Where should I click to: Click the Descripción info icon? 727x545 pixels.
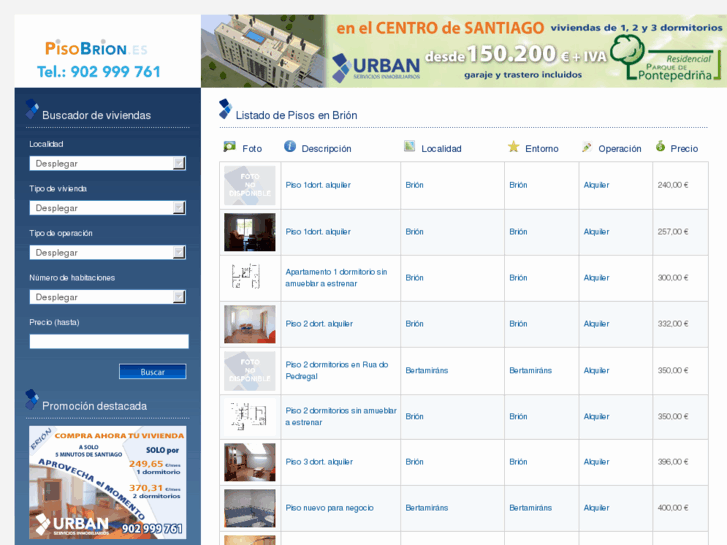[x=290, y=147]
